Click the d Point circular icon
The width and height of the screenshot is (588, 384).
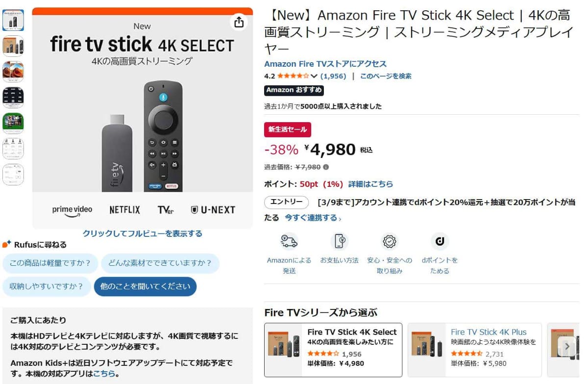click(440, 241)
